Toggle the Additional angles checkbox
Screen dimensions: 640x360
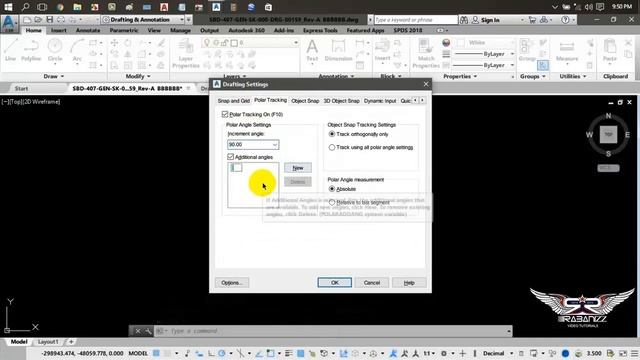coord(231,157)
